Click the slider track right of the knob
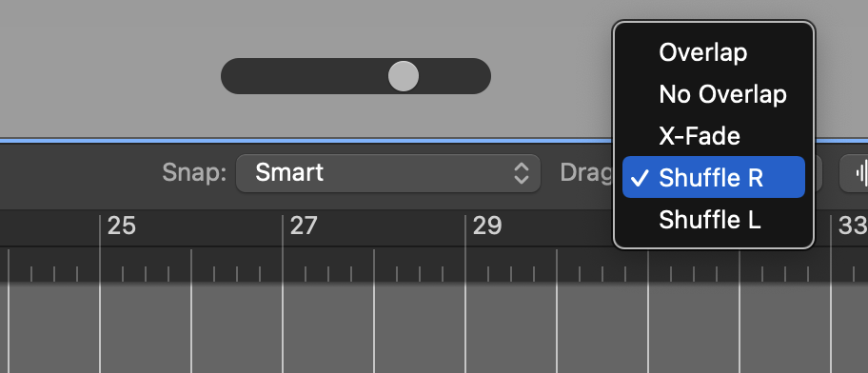Screen dimensions: 868x373 click(x=455, y=76)
